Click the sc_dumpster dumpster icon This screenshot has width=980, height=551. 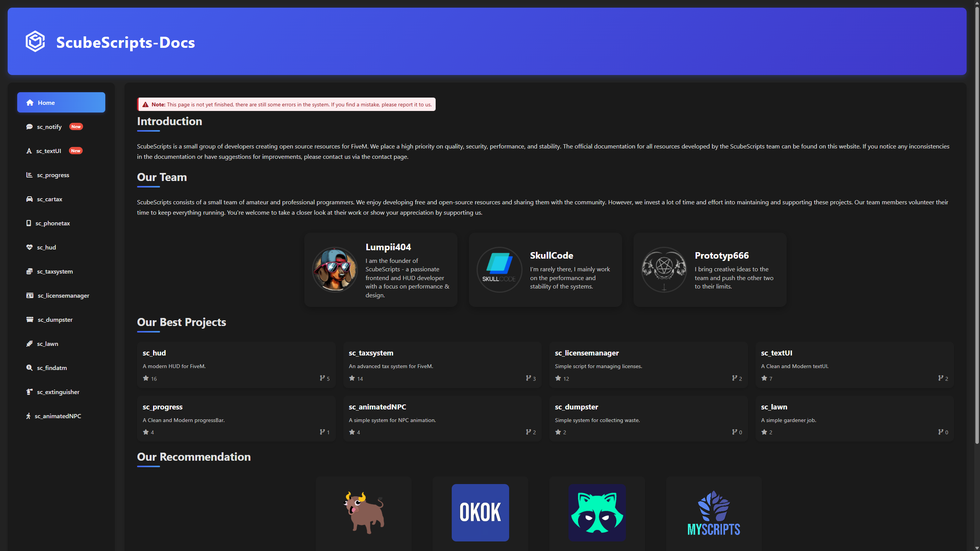(30, 320)
